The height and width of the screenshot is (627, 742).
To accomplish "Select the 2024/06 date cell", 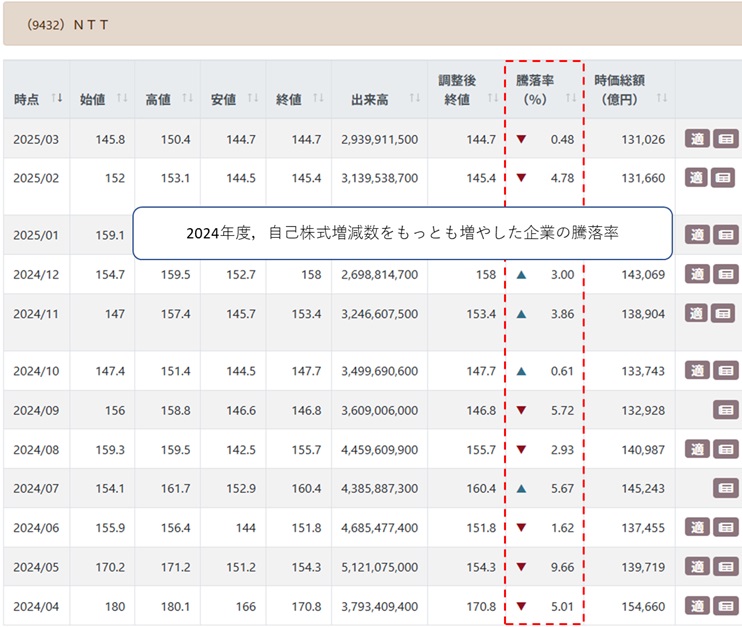I will (36, 528).
